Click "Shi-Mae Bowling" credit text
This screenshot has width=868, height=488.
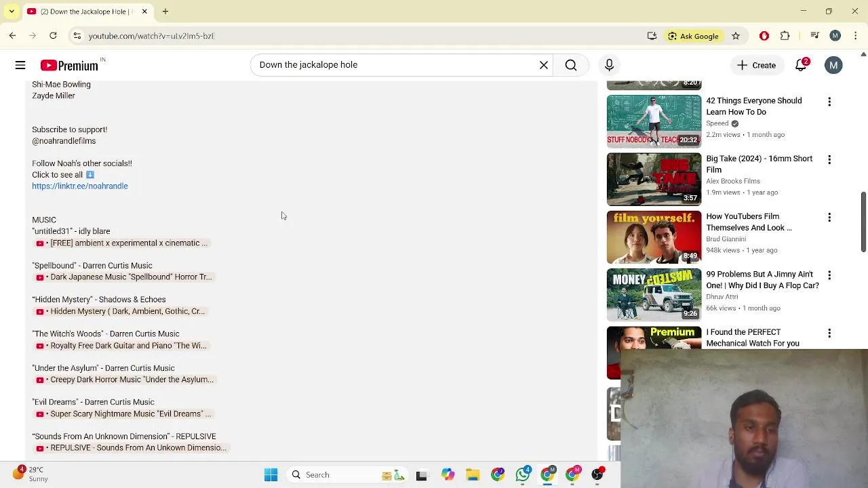pyautogui.click(x=61, y=85)
